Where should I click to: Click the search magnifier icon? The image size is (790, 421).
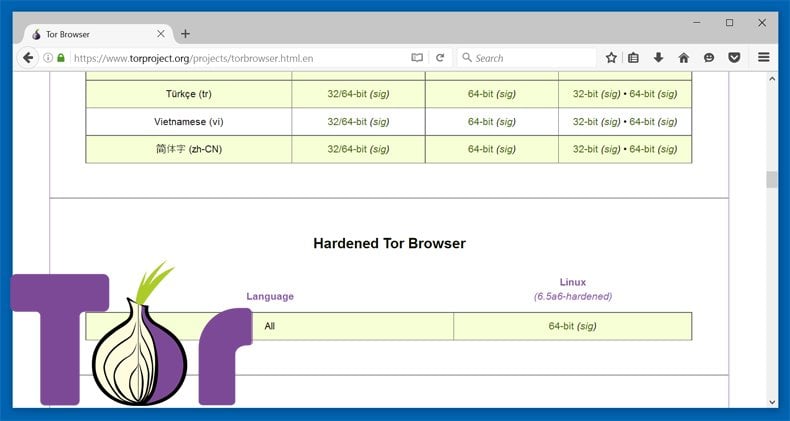pyautogui.click(x=467, y=57)
